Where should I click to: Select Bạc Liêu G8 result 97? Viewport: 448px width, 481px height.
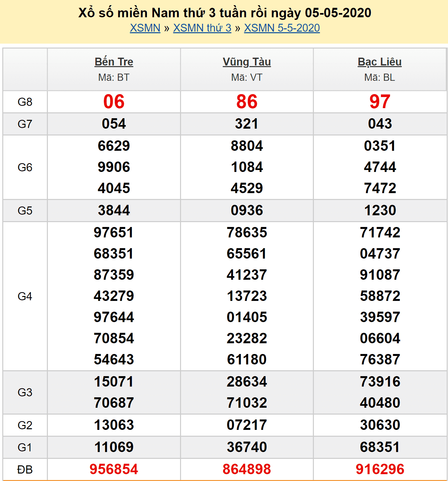click(x=380, y=102)
